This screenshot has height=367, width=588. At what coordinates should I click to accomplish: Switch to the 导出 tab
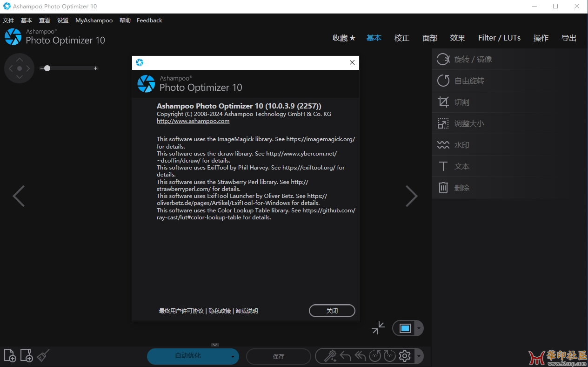tap(569, 38)
